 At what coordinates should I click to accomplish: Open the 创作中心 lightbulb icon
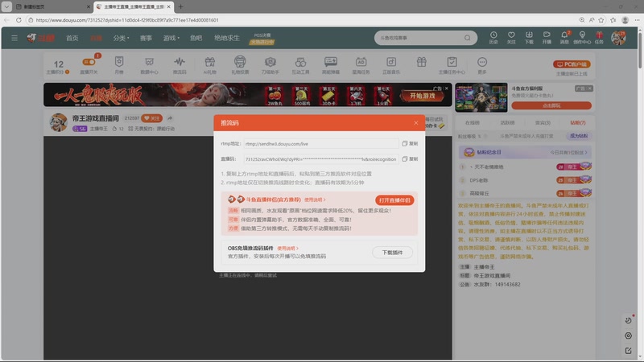coord(582,38)
